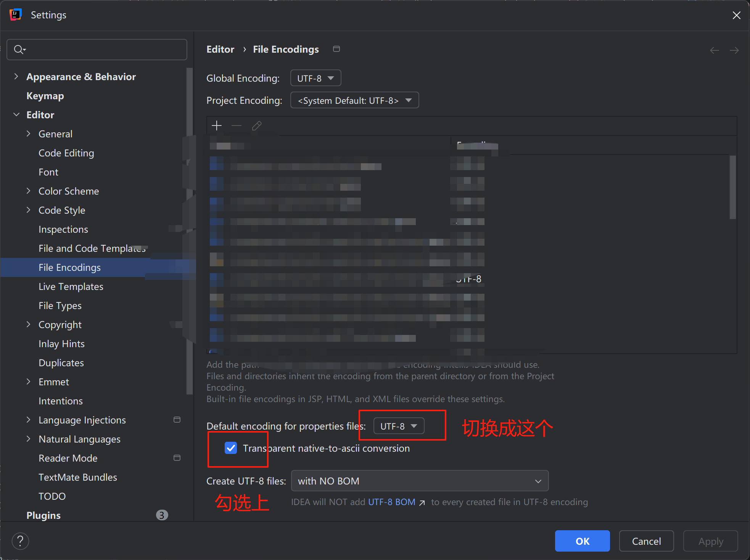
Task: Open default properties files encoding dropdown
Action: click(x=399, y=426)
